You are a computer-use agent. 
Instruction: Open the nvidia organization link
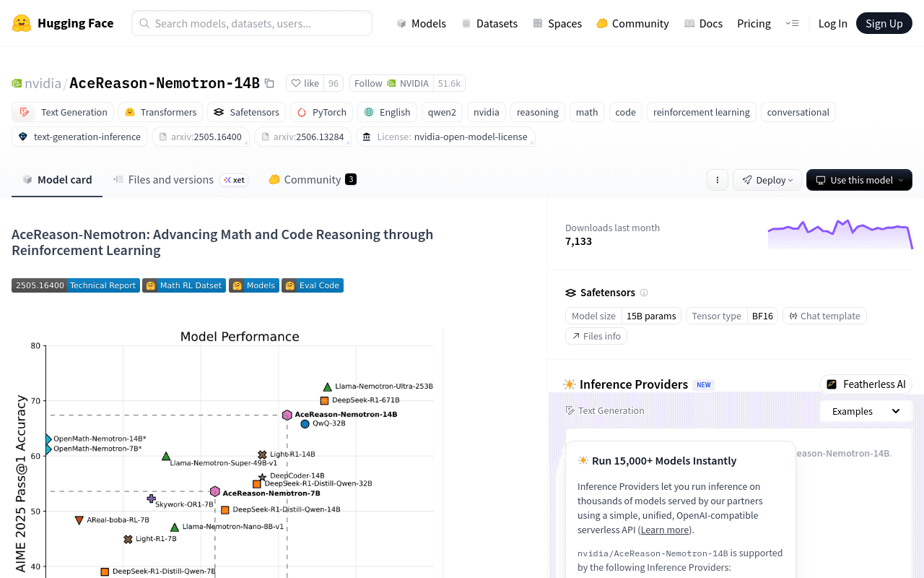click(43, 83)
